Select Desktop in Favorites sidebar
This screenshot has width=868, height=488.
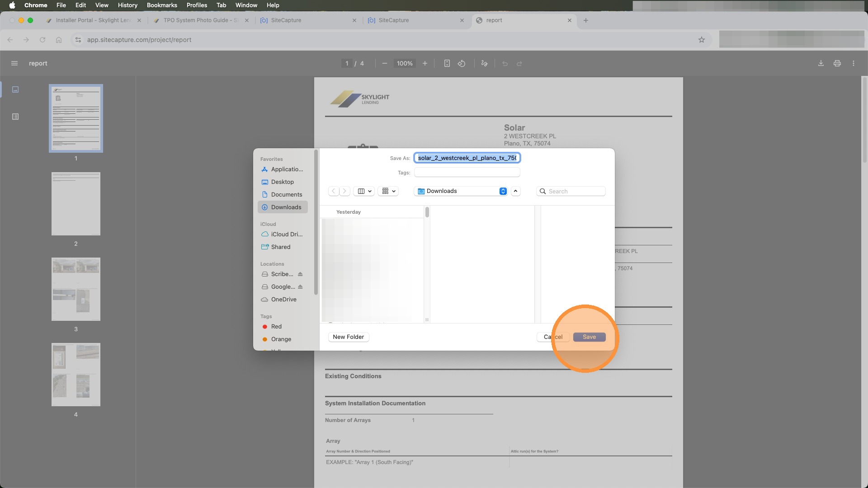(283, 182)
